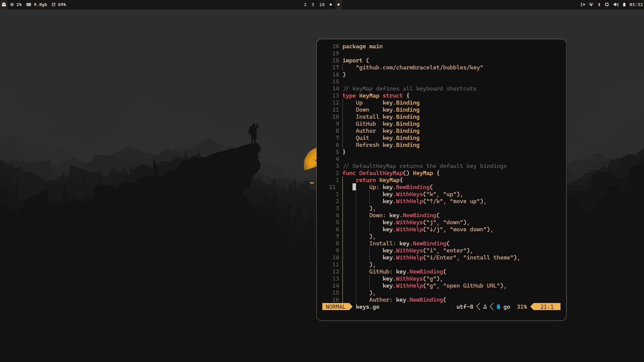
Task: Switch to workspace 10
Action: click(322, 5)
